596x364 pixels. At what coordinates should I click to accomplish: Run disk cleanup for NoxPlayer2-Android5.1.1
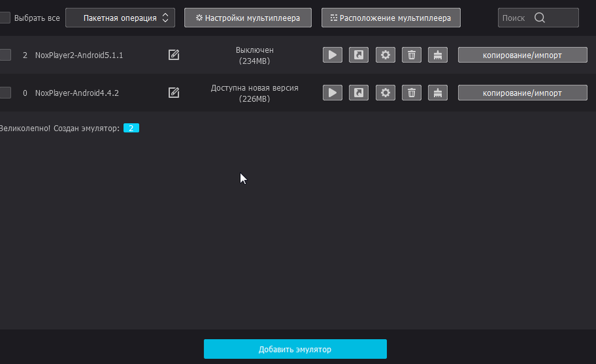point(438,55)
